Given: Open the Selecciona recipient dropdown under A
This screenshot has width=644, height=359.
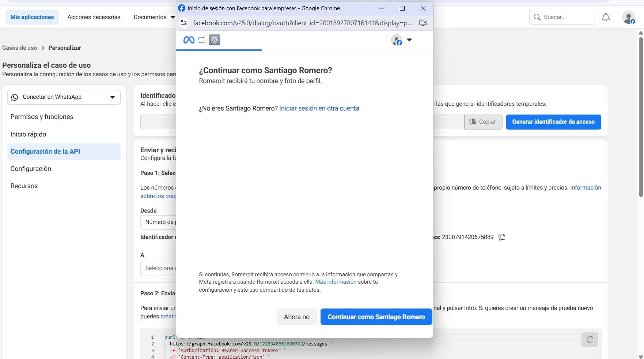Looking at the screenshot, I should click(158, 269).
